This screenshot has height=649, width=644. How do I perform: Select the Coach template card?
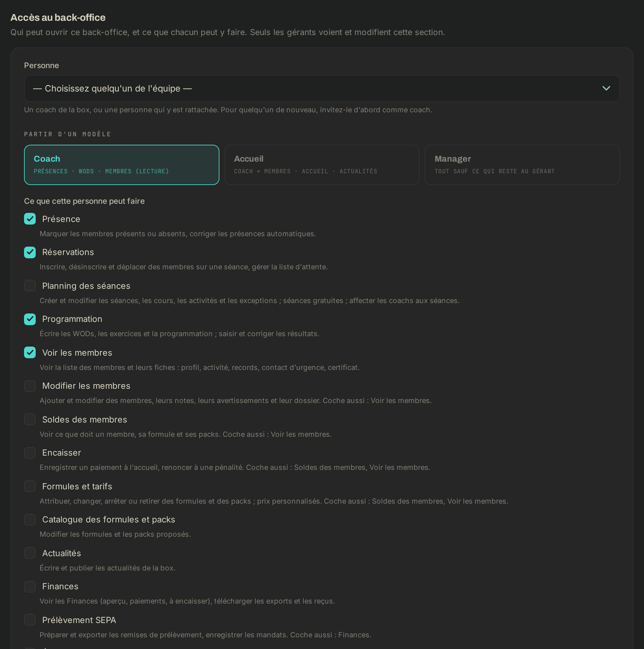tap(122, 165)
